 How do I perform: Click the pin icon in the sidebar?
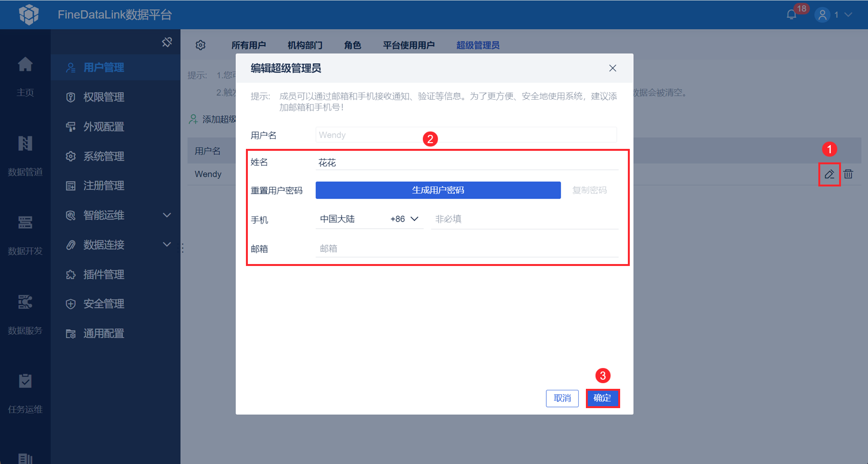click(x=167, y=42)
